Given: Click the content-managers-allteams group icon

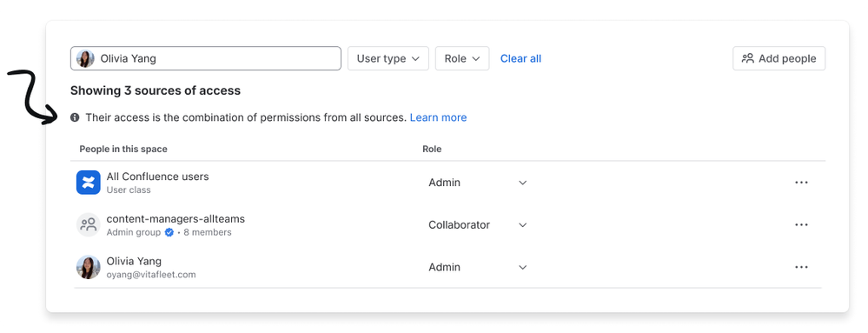Looking at the screenshot, I should pos(88,225).
